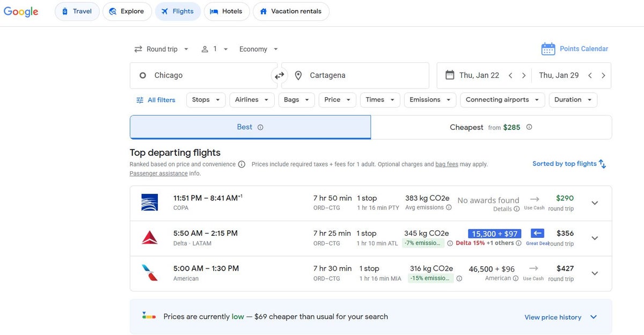Switch to the Cheapest tab
The image size is (644, 335).
tap(491, 127)
